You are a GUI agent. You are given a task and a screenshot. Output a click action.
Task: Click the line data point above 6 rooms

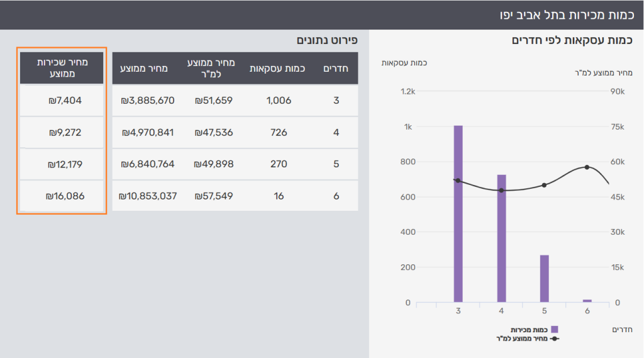coord(587,167)
